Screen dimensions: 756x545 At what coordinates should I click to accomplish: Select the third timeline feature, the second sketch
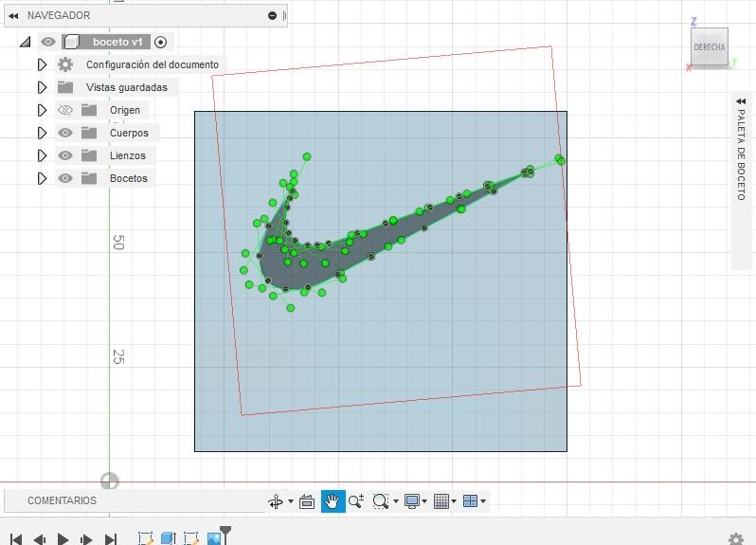tap(191, 538)
